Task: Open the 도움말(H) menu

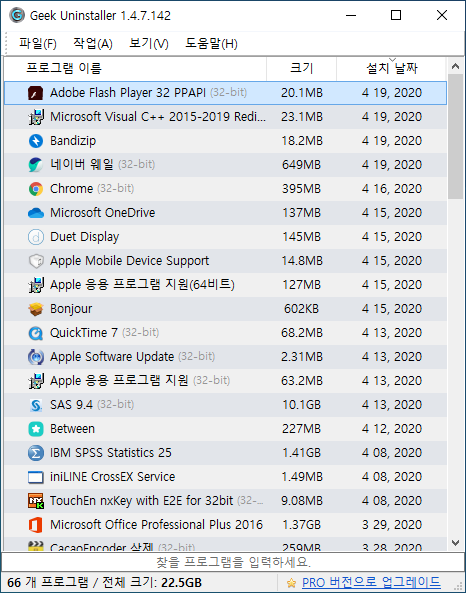Action: point(211,43)
